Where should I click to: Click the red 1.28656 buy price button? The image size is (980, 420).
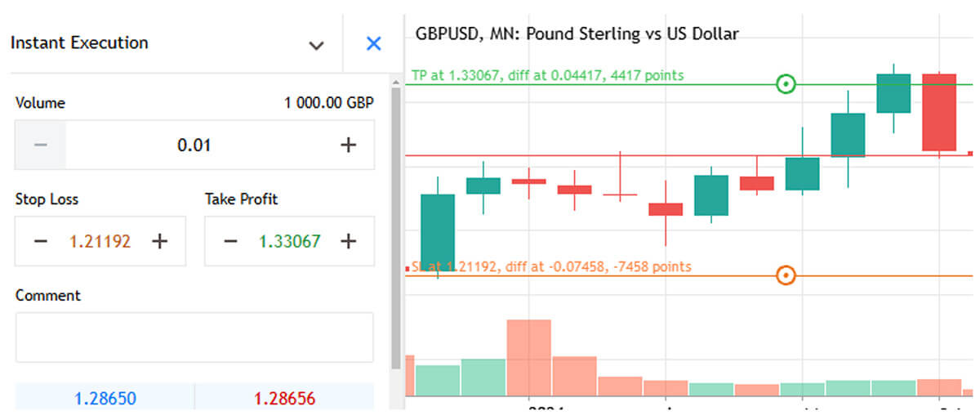point(284,399)
